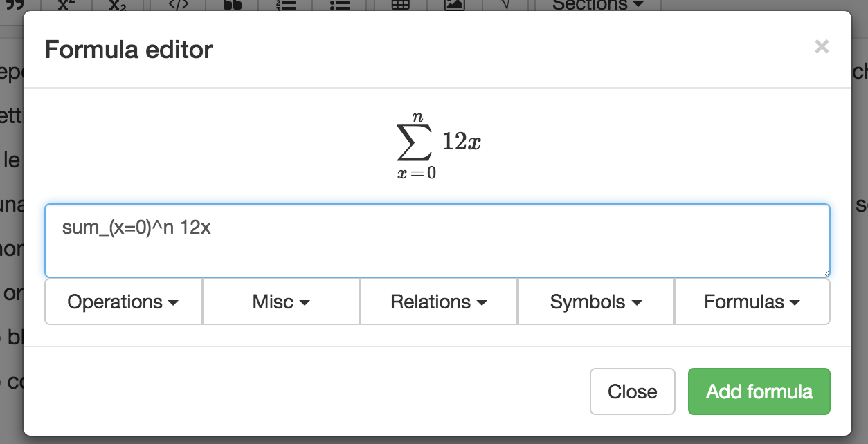Select the code tag icon in the toolbar

(x=178, y=5)
